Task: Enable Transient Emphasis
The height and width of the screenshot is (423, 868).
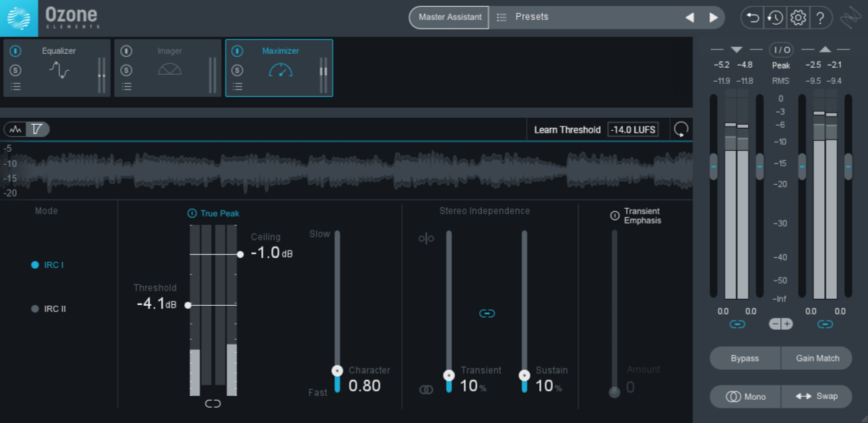Action: point(615,216)
